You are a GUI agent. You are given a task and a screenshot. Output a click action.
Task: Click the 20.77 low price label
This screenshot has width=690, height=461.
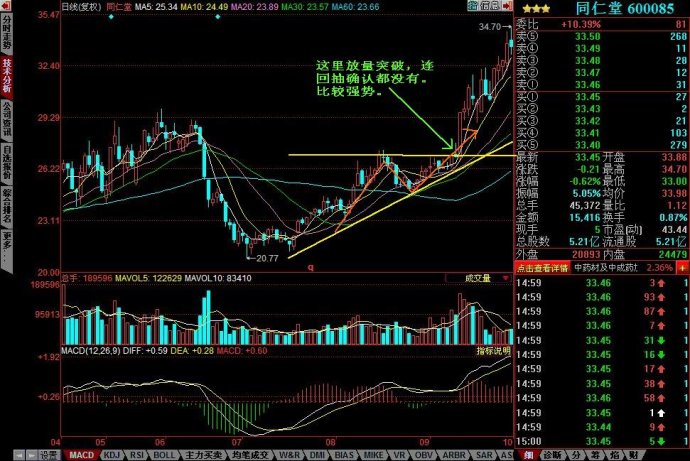coord(267,258)
